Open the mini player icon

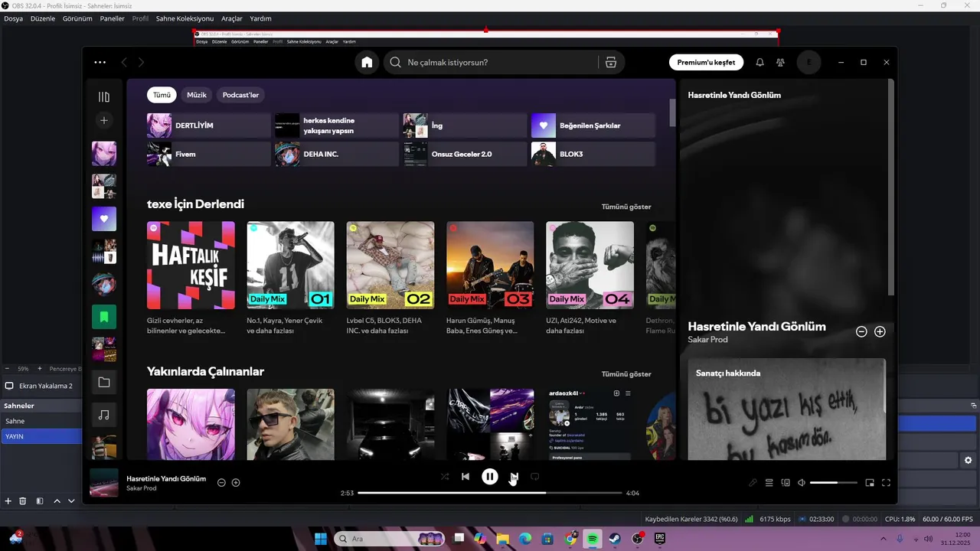(x=870, y=483)
